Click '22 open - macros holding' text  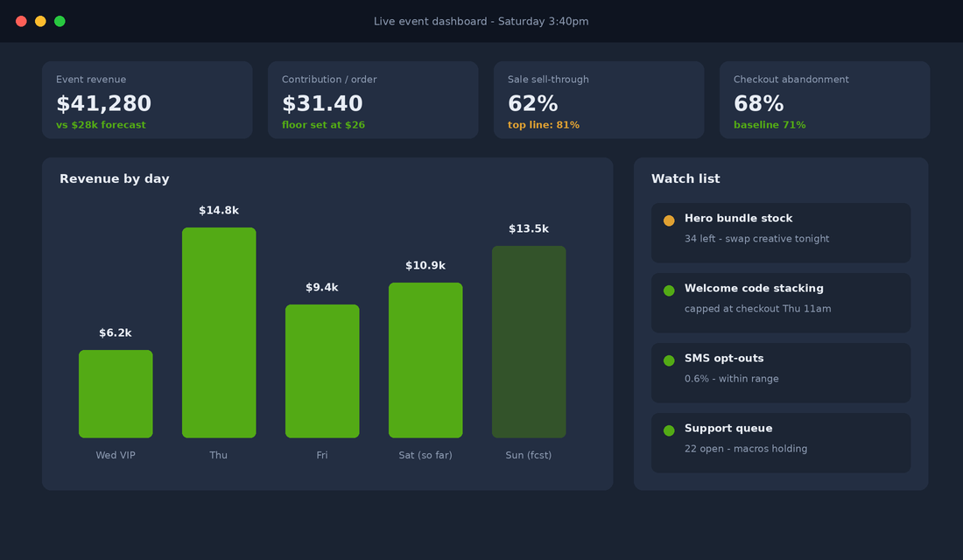click(x=746, y=448)
